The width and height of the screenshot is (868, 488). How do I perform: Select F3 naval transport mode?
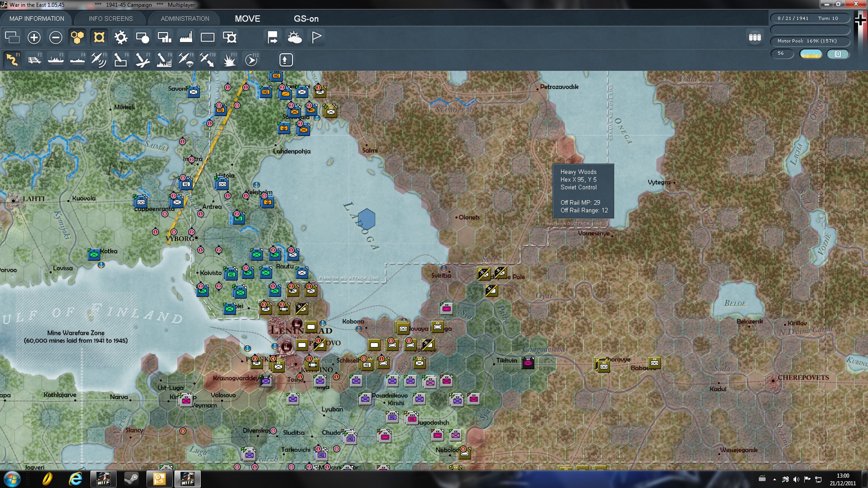[x=56, y=60]
